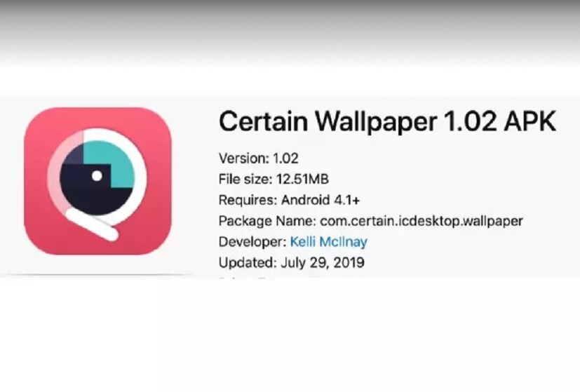Open the Kelli McIlnay developer link
Viewport: 580px width, 392px height.
328,242
